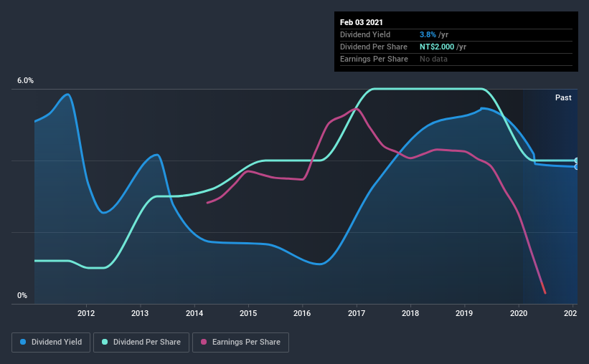Viewport: 589px width, 364px height.
Task: Click the pink Earnings Per Share legend dot
Action: 204,342
